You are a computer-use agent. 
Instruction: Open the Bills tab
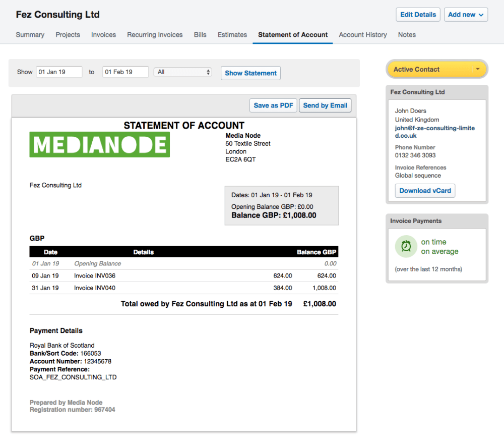200,35
